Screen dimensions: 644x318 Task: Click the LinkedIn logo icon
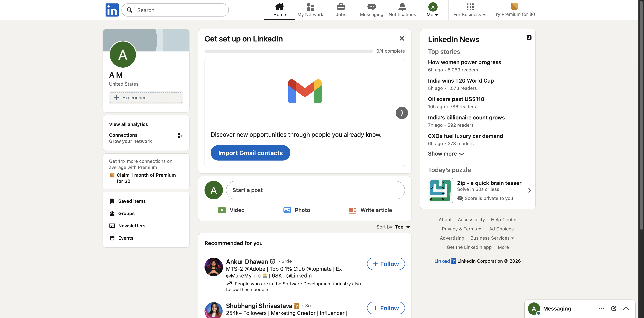pyautogui.click(x=112, y=10)
